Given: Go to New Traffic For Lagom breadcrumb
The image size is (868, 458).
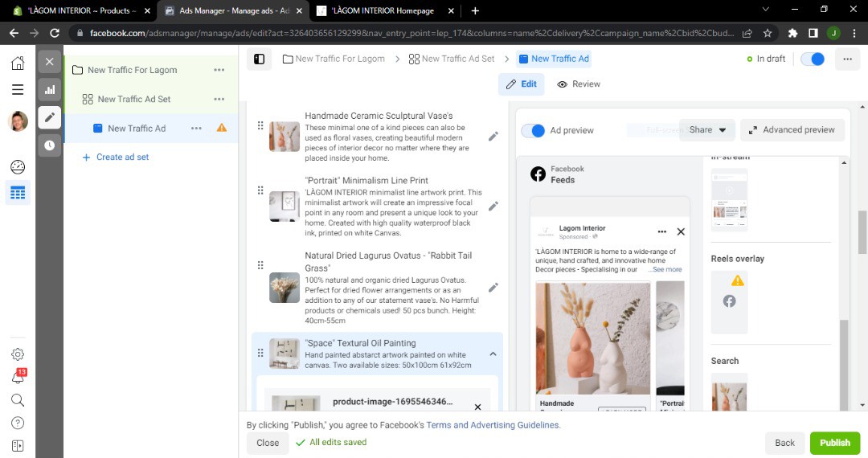Looking at the screenshot, I should (x=334, y=59).
